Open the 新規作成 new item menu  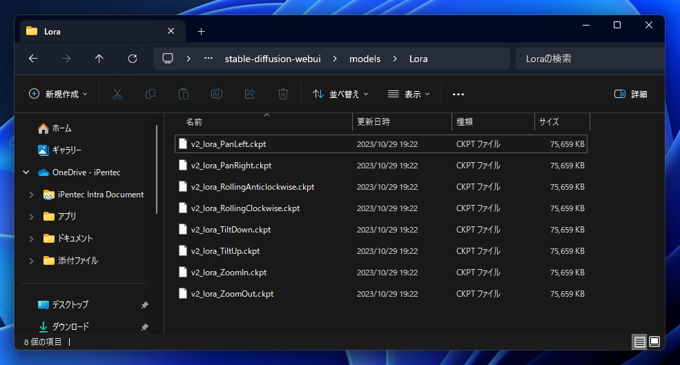tap(58, 94)
